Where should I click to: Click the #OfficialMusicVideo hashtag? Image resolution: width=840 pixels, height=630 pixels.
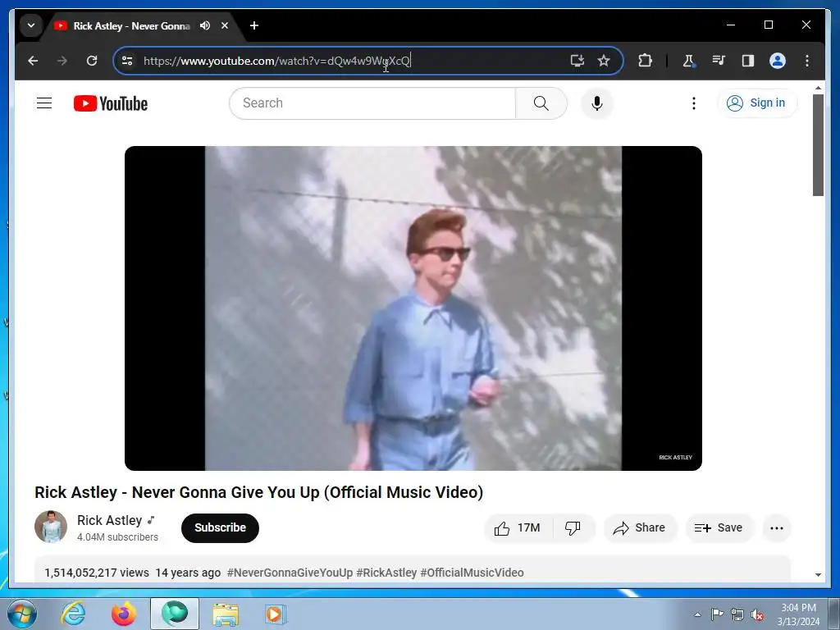click(x=472, y=573)
